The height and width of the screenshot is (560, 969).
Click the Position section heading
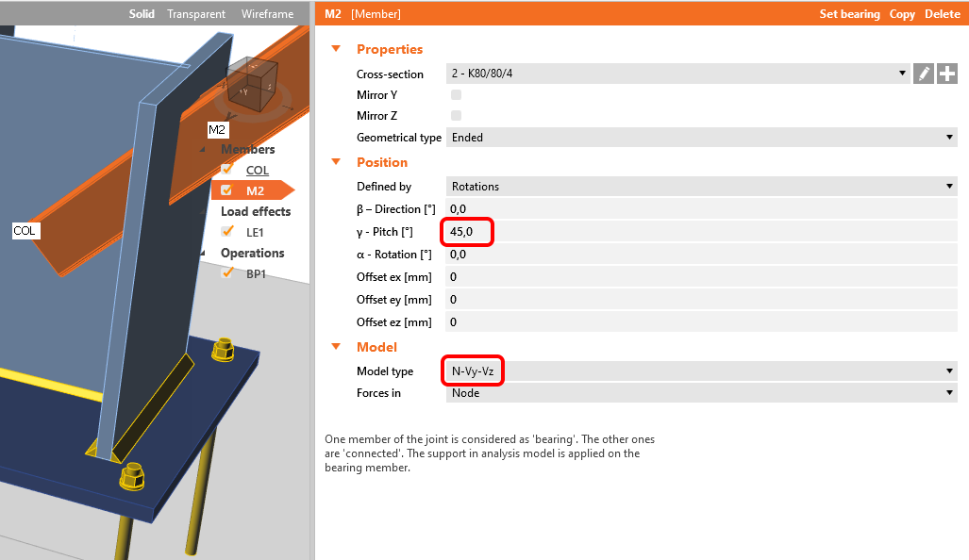[x=382, y=162]
